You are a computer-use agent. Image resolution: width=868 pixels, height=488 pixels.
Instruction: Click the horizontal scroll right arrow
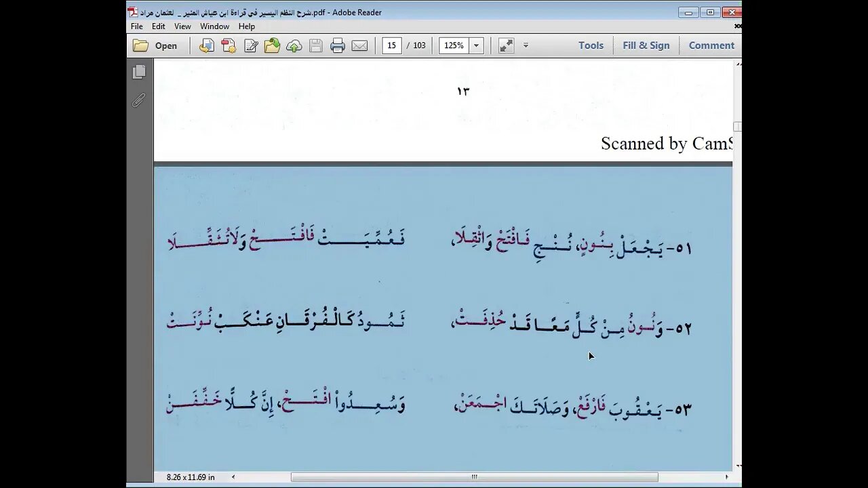(x=726, y=477)
